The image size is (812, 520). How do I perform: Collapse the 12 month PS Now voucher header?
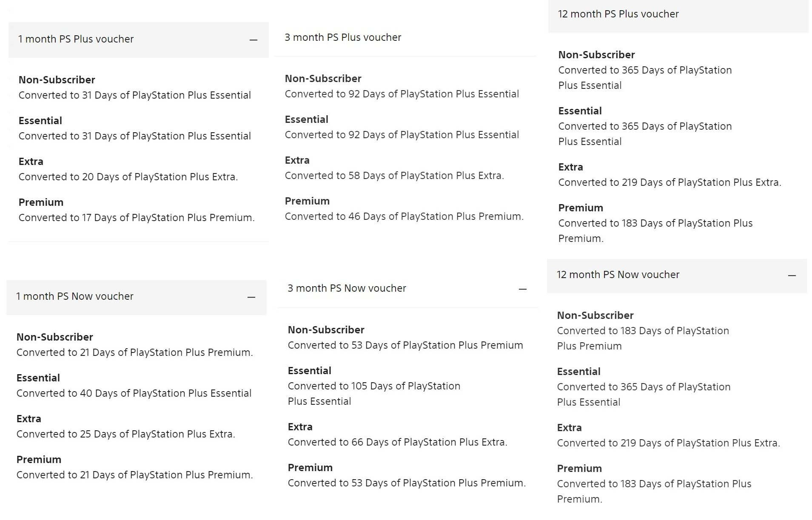coord(618,275)
